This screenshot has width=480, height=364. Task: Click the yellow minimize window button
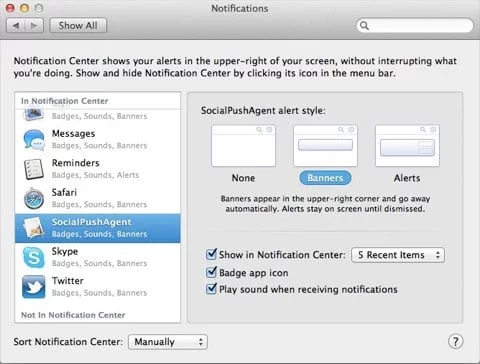pyautogui.click(x=25, y=8)
